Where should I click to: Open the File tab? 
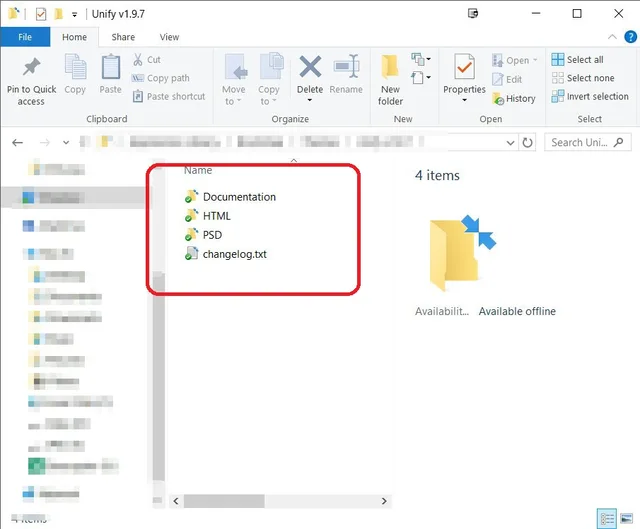(25, 37)
